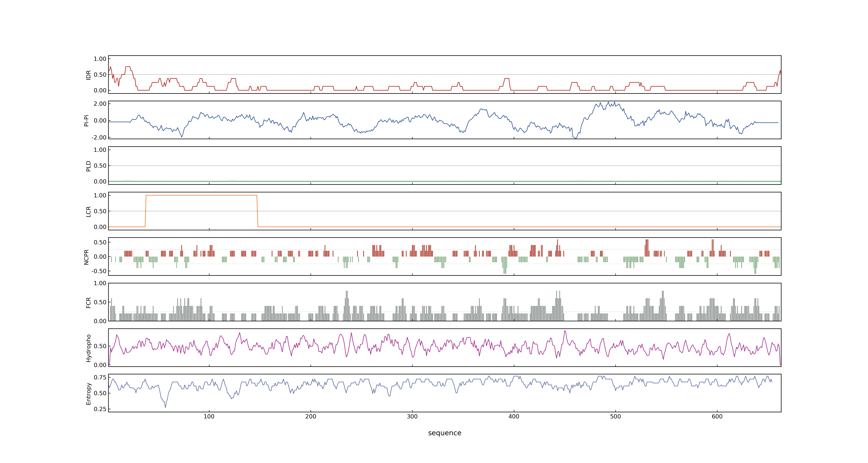Click the 1.00 tick of IDR panel

(100, 59)
